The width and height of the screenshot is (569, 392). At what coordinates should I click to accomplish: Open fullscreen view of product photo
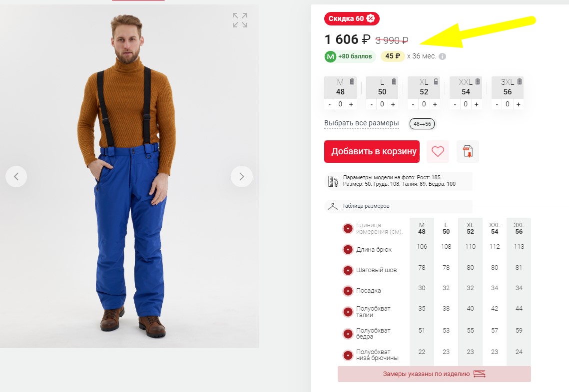(240, 20)
